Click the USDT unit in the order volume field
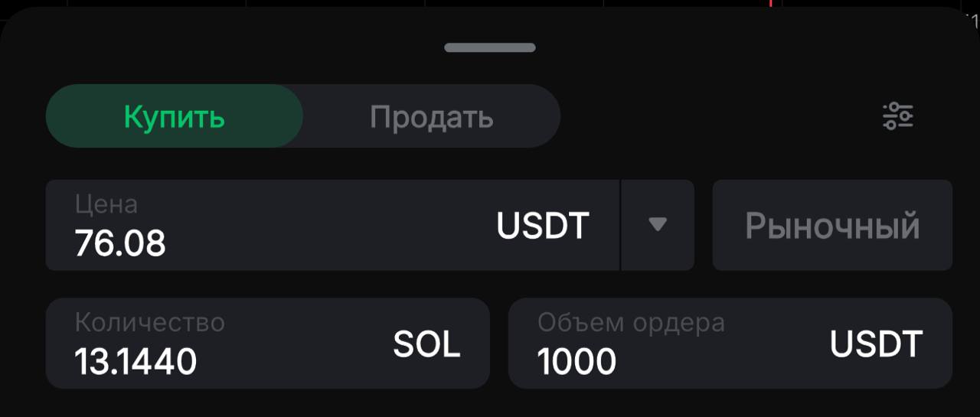Image resolution: width=980 pixels, height=417 pixels. pyautogui.click(x=876, y=344)
